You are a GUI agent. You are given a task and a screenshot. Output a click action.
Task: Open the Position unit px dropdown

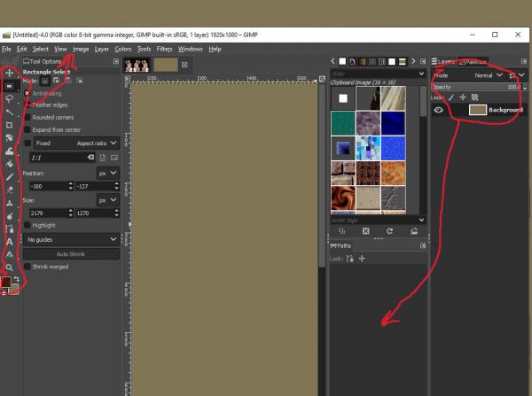point(108,174)
